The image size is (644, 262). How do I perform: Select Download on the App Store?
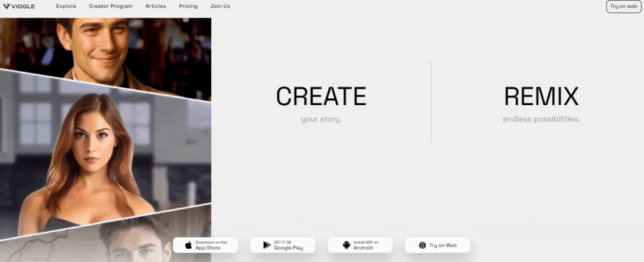click(x=206, y=245)
